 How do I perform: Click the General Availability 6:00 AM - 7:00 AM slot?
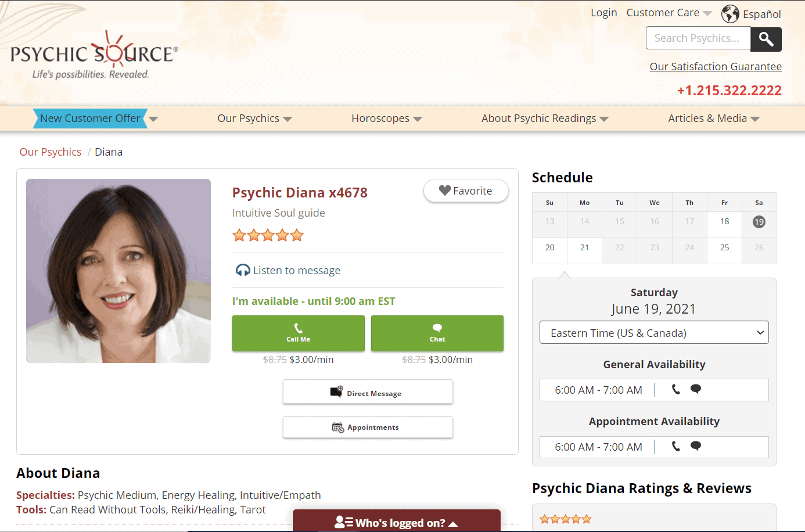[654, 390]
